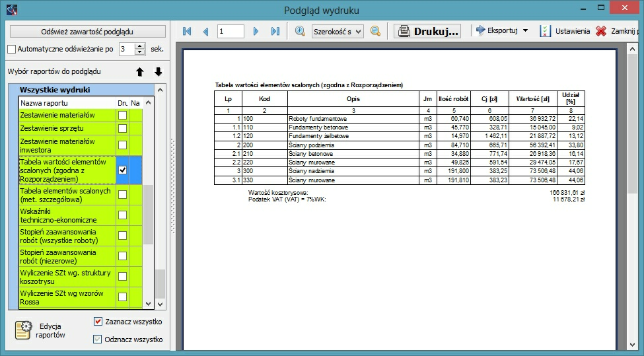
Task: Click the Drukuj print button
Action: pyautogui.click(x=427, y=31)
